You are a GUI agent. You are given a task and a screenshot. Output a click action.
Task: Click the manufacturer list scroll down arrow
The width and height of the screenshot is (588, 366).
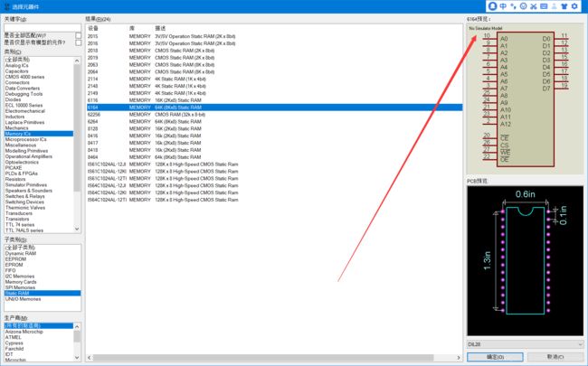pyautogui.click(x=77, y=358)
